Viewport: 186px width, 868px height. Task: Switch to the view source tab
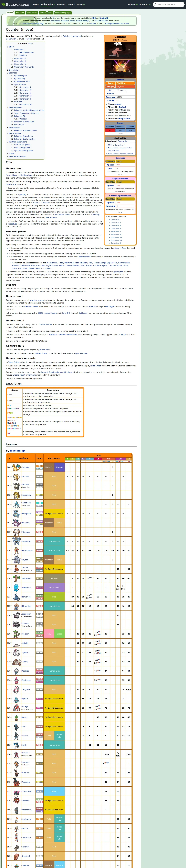point(32,13)
